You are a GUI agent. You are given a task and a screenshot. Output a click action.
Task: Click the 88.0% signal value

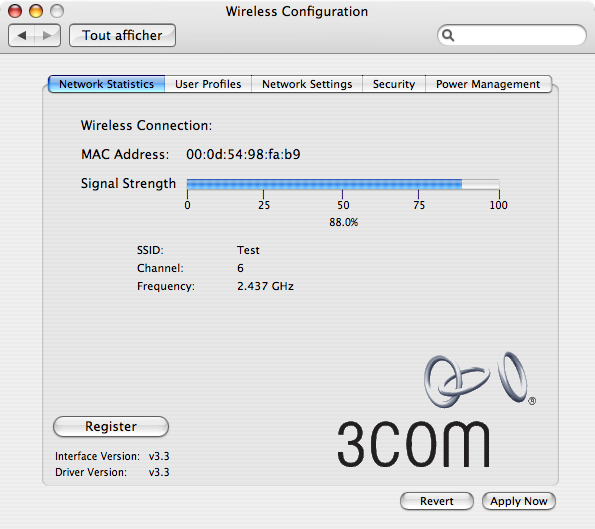(343, 222)
